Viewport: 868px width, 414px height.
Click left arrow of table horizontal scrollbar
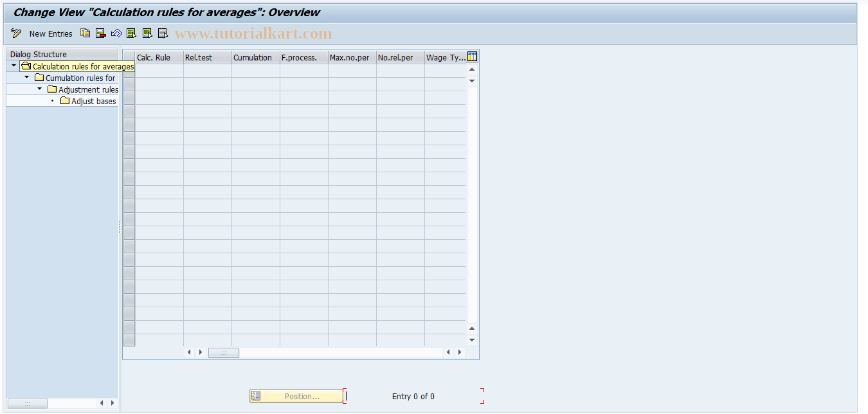pyautogui.click(x=189, y=352)
